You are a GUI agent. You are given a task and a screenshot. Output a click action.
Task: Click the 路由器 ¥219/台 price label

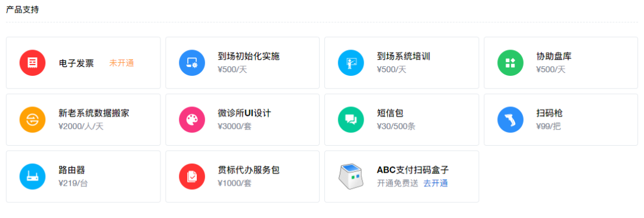[x=73, y=183]
